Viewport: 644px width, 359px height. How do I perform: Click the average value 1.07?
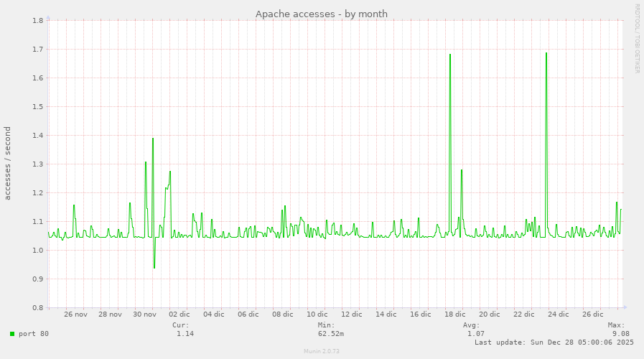point(475,334)
